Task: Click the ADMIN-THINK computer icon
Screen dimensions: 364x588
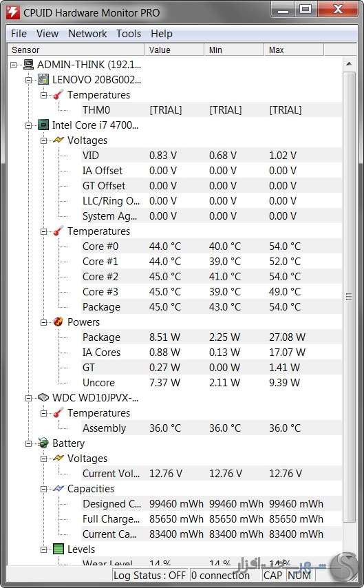Action: coord(28,65)
